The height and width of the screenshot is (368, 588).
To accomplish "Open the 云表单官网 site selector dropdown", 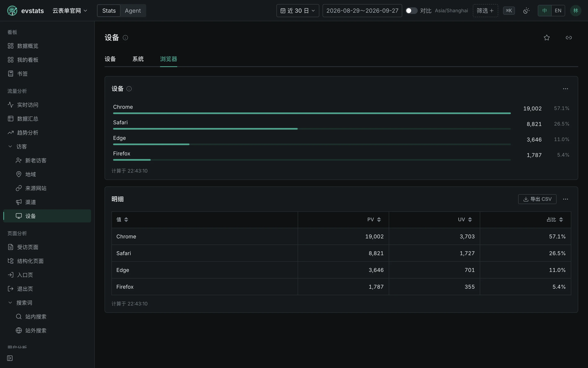I will (70, 11).
